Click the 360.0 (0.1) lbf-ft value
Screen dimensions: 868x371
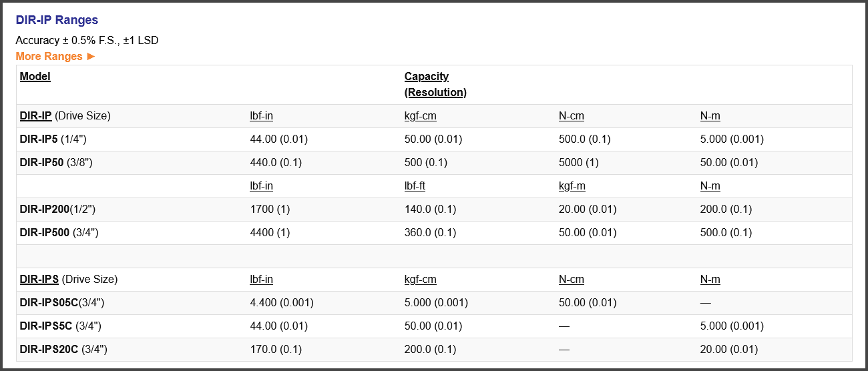click(430, 233)
